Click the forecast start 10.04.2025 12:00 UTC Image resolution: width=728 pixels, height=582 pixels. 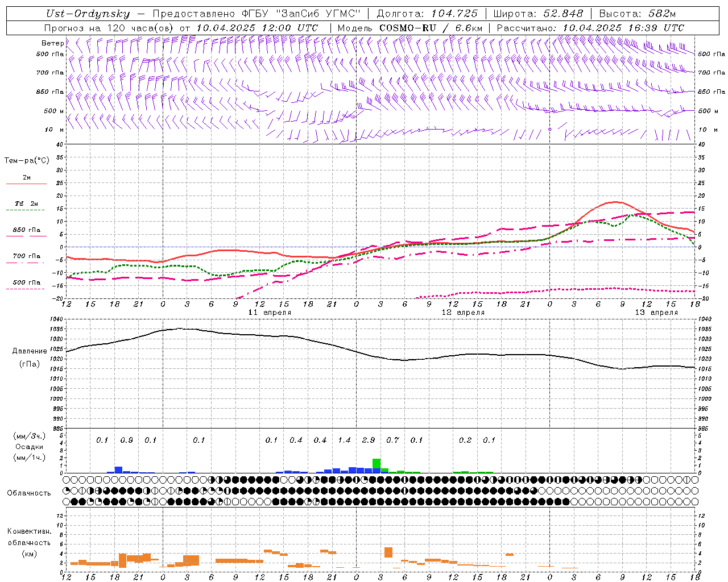click(x=257, y=28)
